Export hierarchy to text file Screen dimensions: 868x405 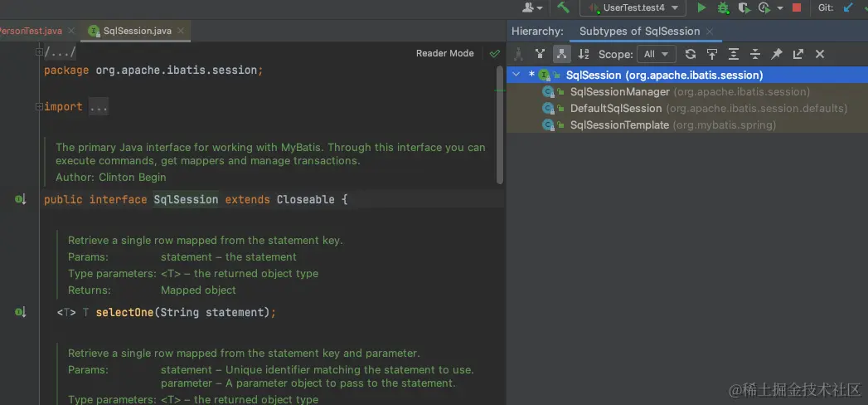point(798,54)
